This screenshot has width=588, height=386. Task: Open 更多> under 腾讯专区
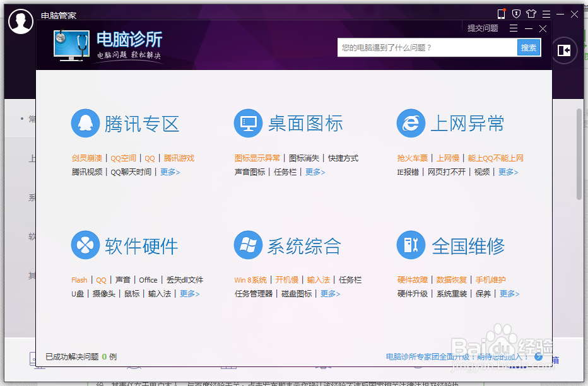(x=170, y=172)
